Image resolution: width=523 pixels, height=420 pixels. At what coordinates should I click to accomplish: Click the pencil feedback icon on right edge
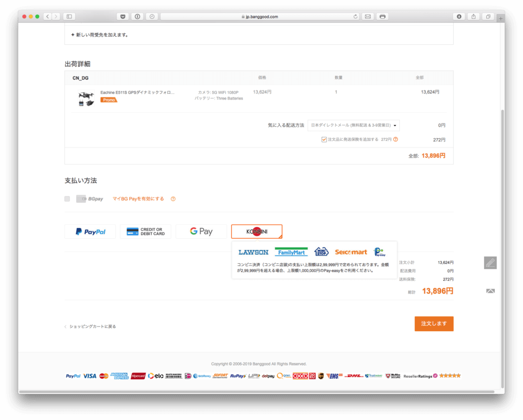point(490,263)
